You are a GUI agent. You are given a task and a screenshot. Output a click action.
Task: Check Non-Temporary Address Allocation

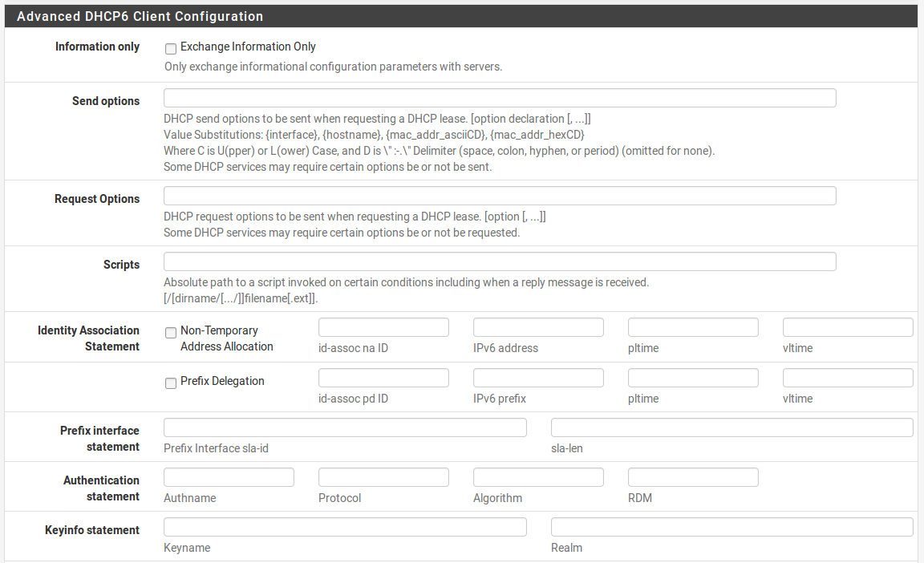click(x=171, y=333)
